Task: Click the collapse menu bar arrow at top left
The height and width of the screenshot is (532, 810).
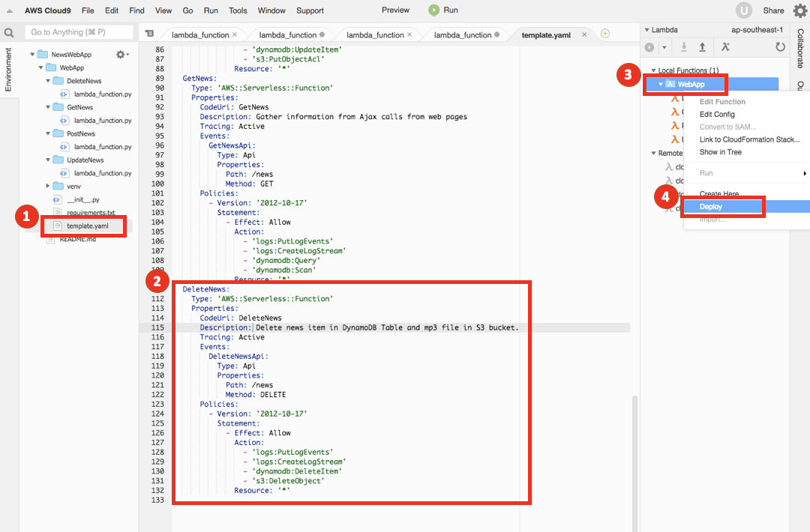Action: pyautogui.click(x=9, y=10)
